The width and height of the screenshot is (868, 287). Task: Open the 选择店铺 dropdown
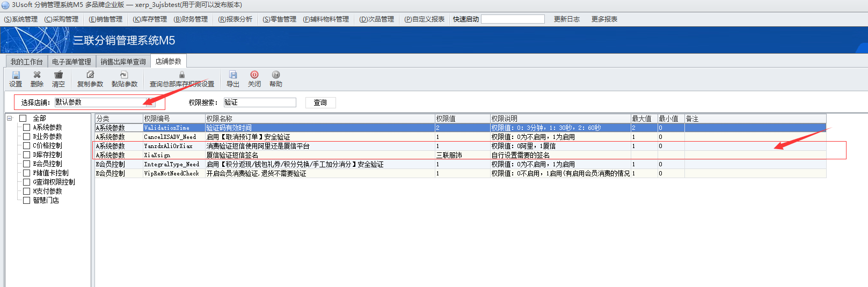(x=150, y=102)
